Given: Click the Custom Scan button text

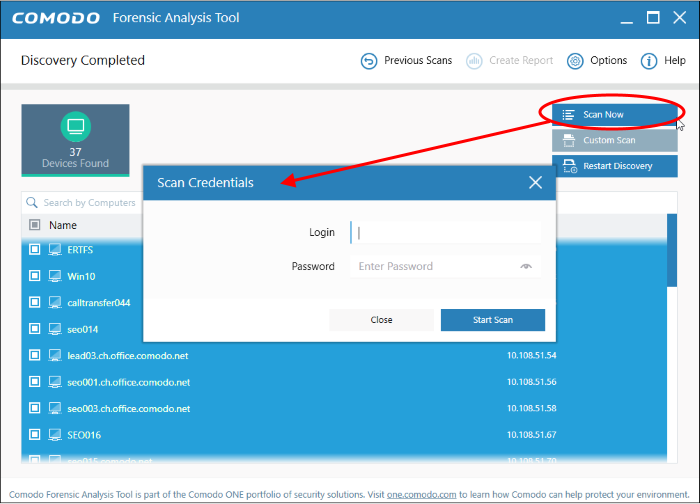Looking at the screenshot, I should coord(609,140).
